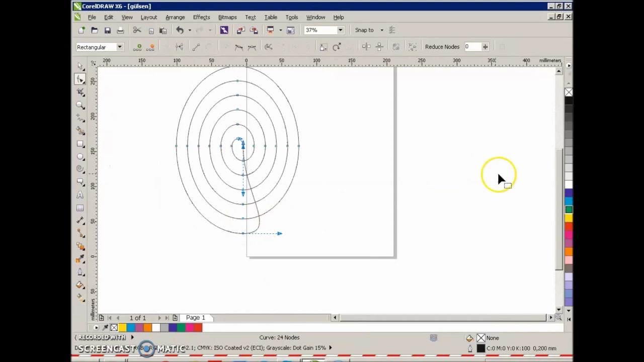Click the vertical scrollbar down arrow
This screenshot has width=644, height=362.
click(559, 310)
